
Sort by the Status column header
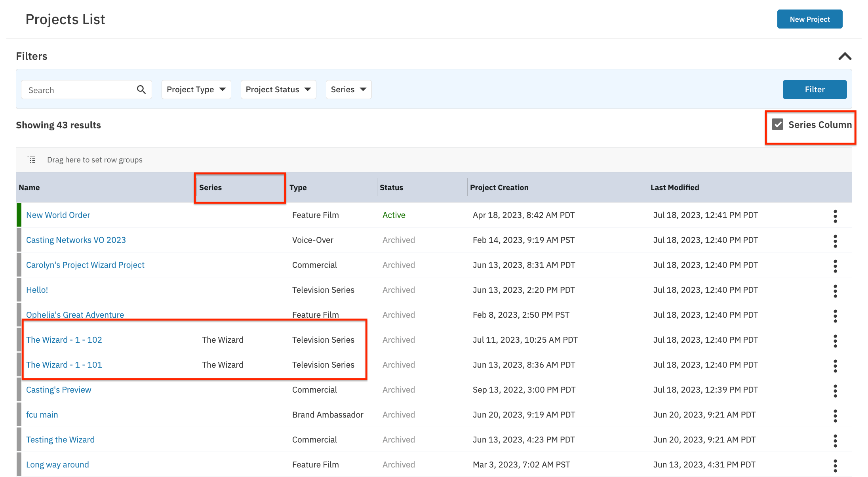coord(391,187)
